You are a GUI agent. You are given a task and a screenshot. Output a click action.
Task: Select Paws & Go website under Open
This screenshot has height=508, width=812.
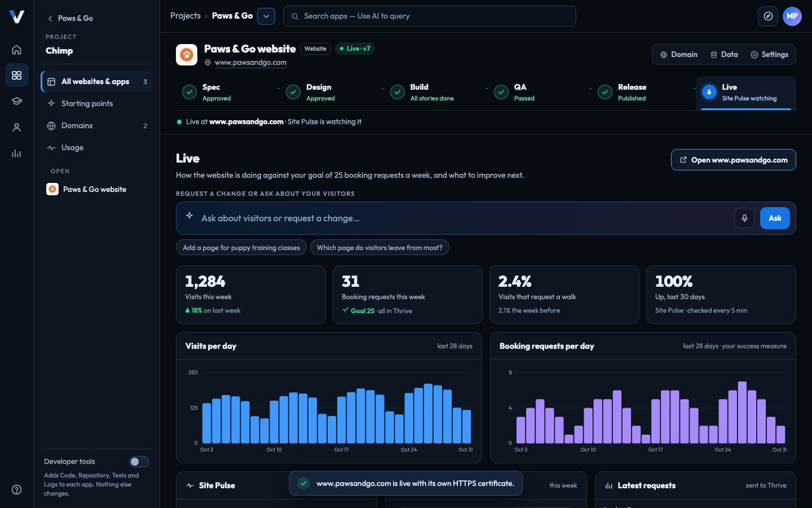(96, 190)
